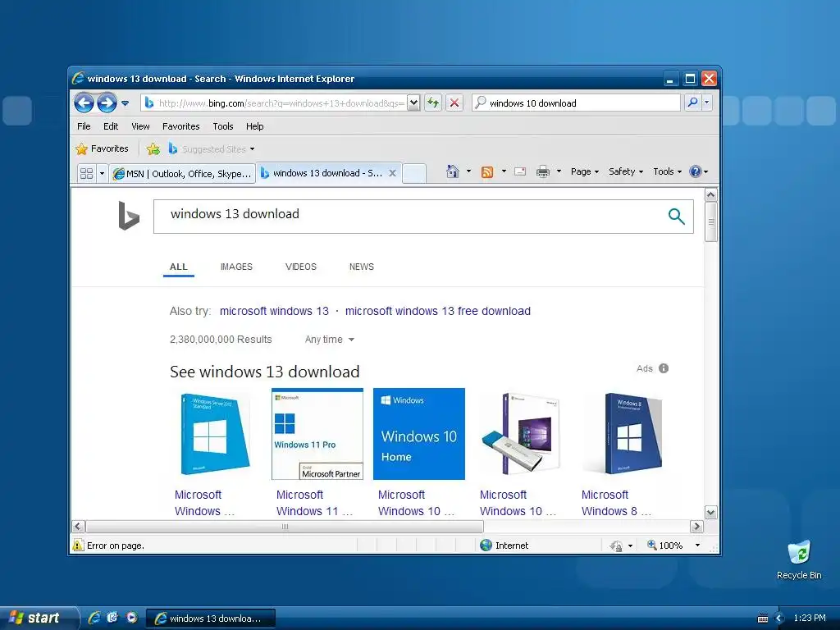Follow microsoft windows 13 free download link
This screenshot has height=630, width=840.
(438, 311)
